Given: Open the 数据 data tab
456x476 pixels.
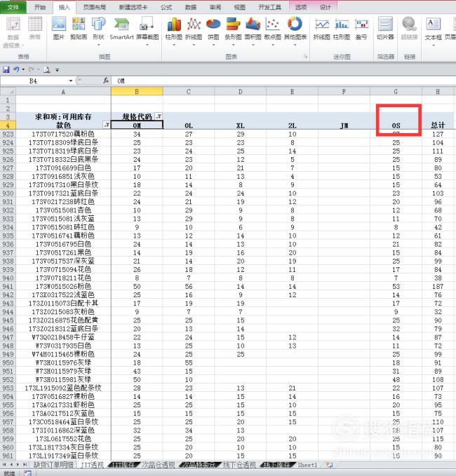Looking at the screenshot, I should 191,7.
